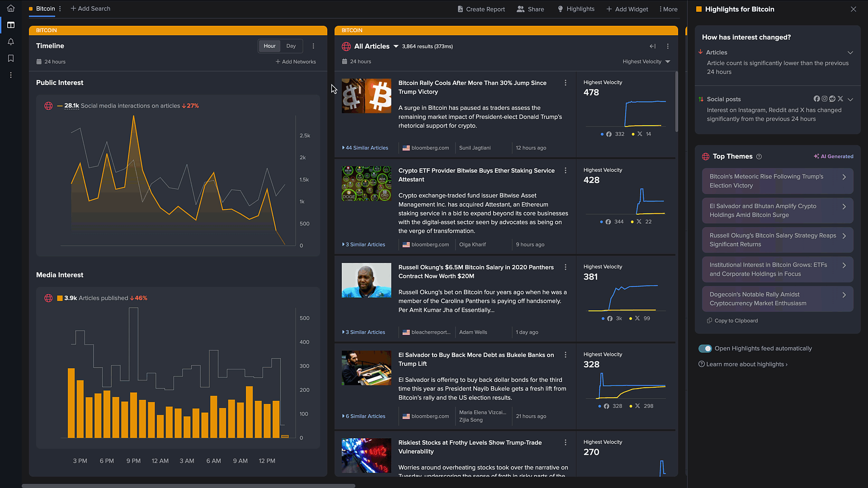Image resolution: width=868 pixels, height=488 pixels.
Task: Open the Russell Okung article thumbnail
Action: pos(366,280)
